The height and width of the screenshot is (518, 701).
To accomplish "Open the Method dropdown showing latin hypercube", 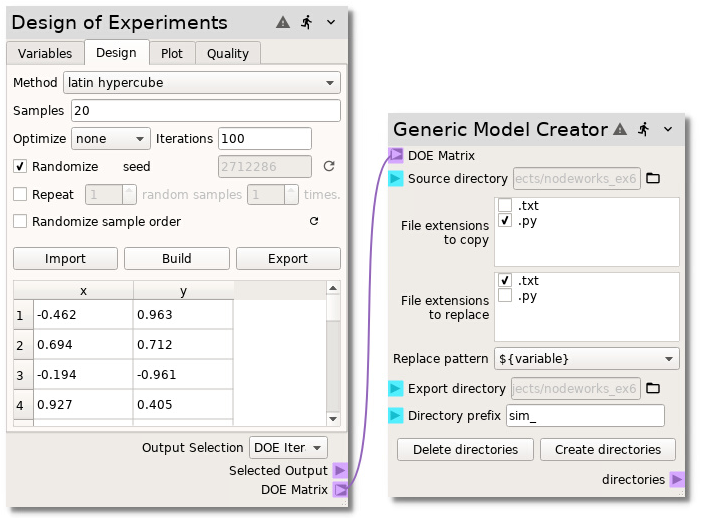I will (201, 82).
